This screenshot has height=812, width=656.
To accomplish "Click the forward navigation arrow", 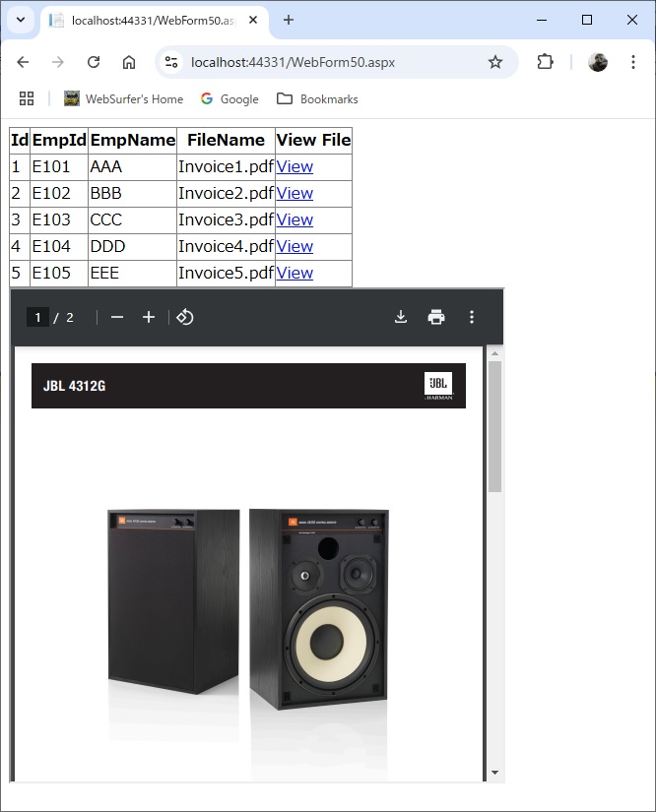I will tap(58, 62).
